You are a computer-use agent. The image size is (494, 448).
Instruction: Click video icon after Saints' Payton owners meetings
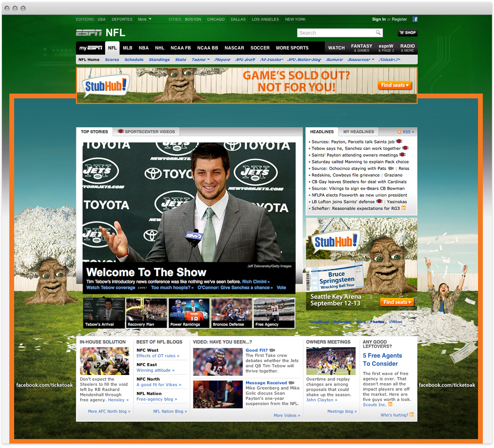tap(402, 154)
